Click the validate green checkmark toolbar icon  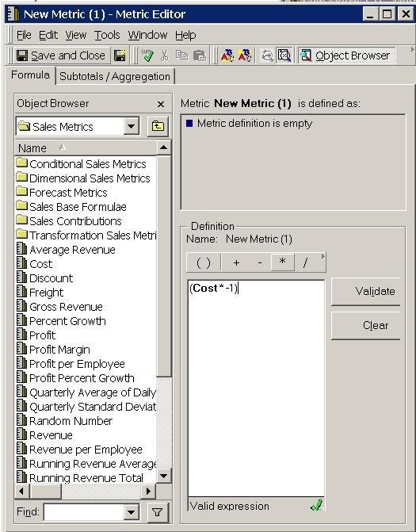click(x=147, y=55)
